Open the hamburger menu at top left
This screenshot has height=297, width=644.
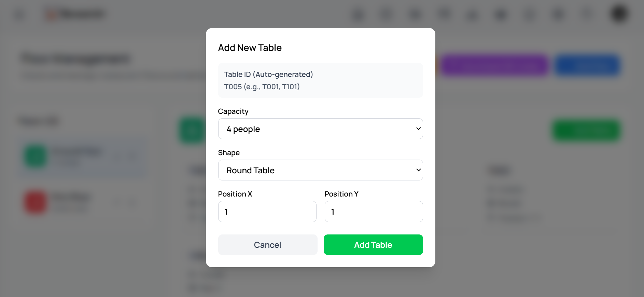click(19, 14)
